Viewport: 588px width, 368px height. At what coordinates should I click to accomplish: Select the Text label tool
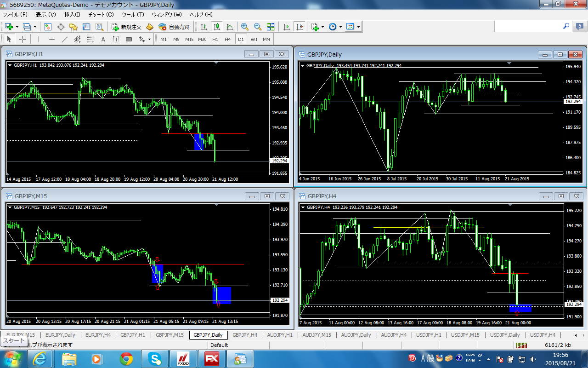(103, 40)
